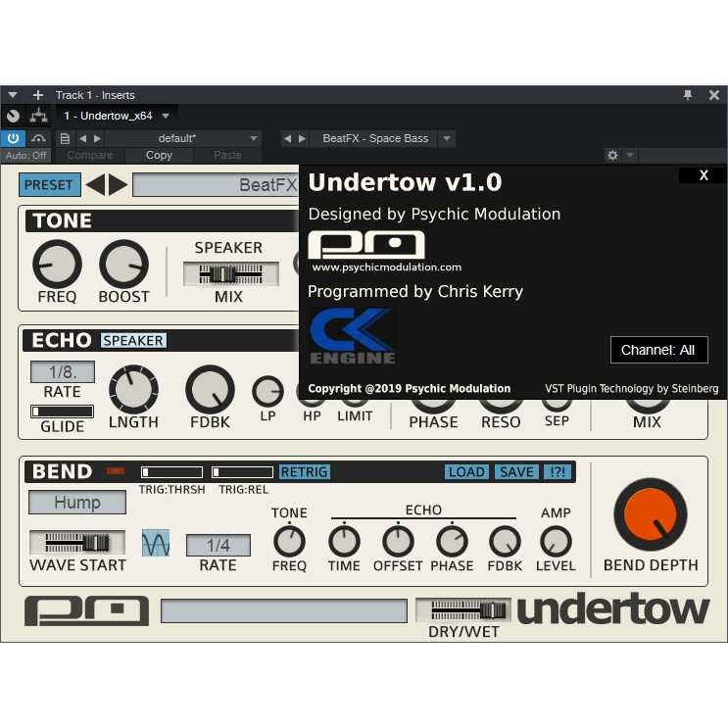The height and width of the screenshot is (728, 728).
Task: Open the BeatFX - Space Bass program list
Action: tap(447, 138)
